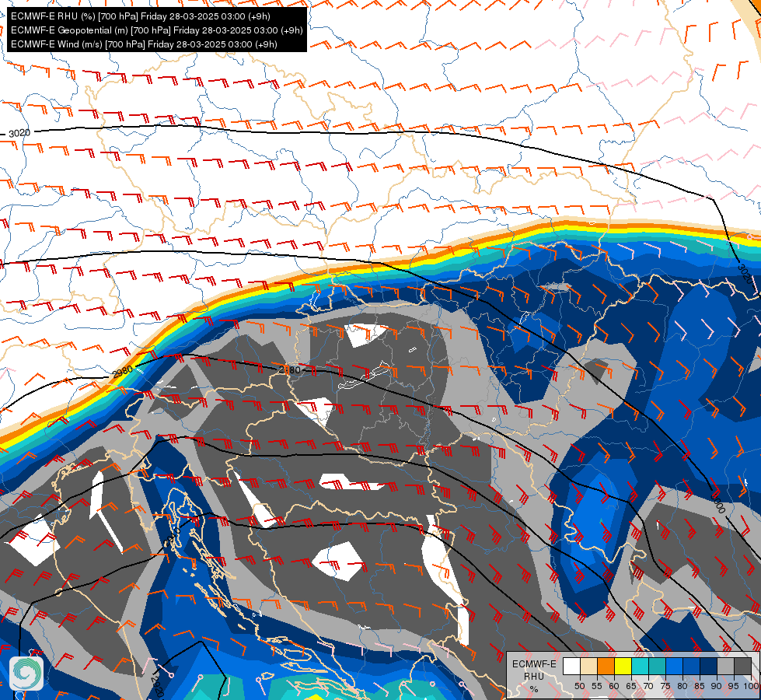The width and height of the screenshot is (761, 700).
Task: Click the legend tick value 80
Action: pos(682,686)
